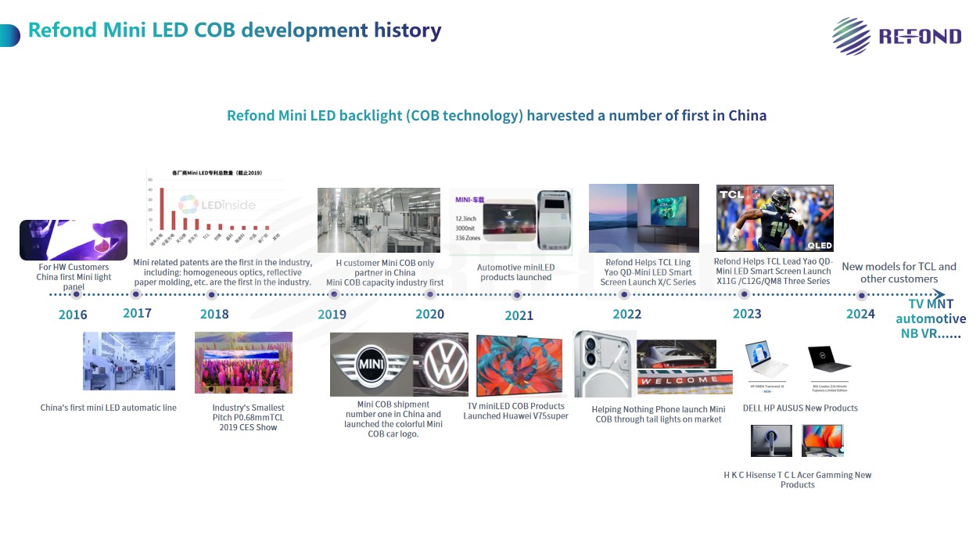The width and height of the screenshot is (980, 543).
Task: Select the 2016 timeline marker dot
Action: pyautogui.click(x=76, y=294)
